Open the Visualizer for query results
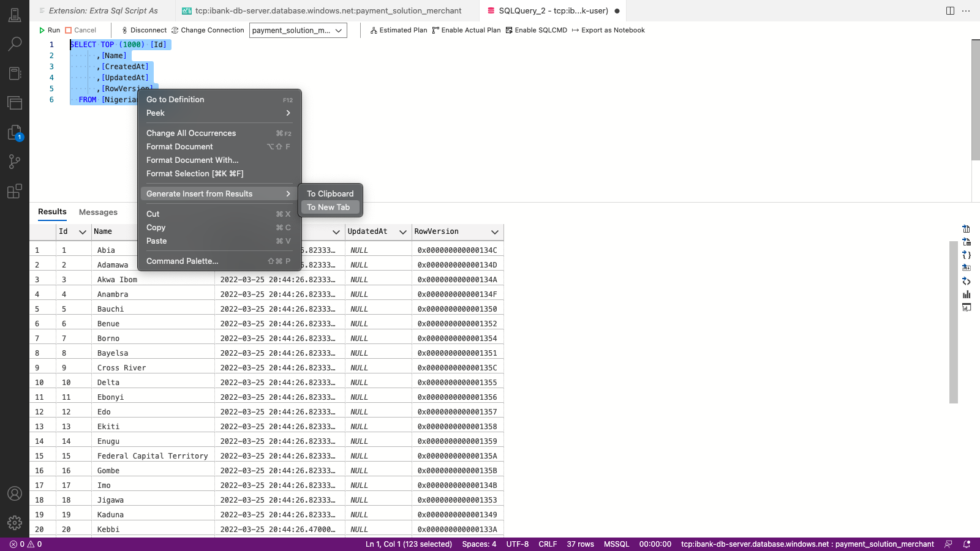This screenshot has width=980, height=551. click(967, 307)
